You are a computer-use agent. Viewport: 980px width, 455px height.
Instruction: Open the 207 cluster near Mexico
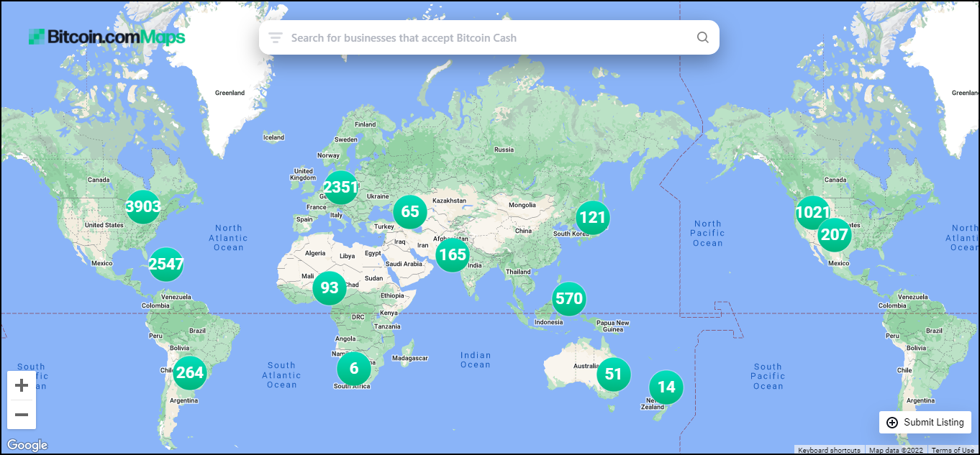835,234
